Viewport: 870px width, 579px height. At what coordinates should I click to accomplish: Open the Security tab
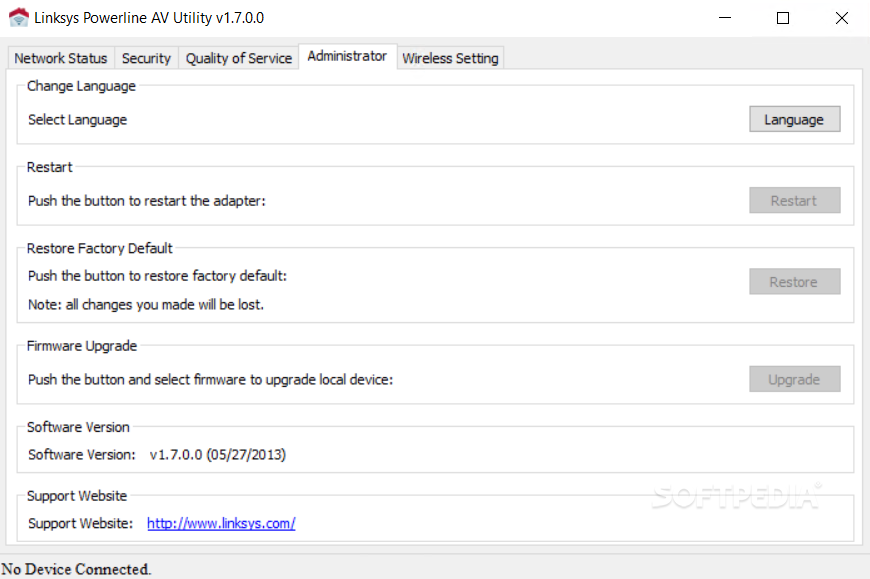point(146,58)
